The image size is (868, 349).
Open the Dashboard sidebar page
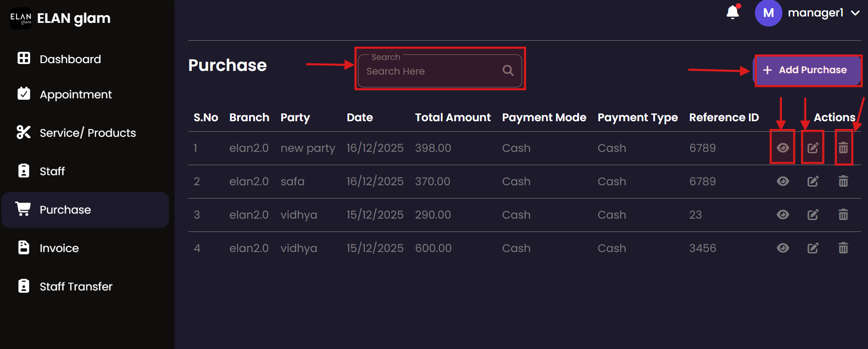click(70, 59)
